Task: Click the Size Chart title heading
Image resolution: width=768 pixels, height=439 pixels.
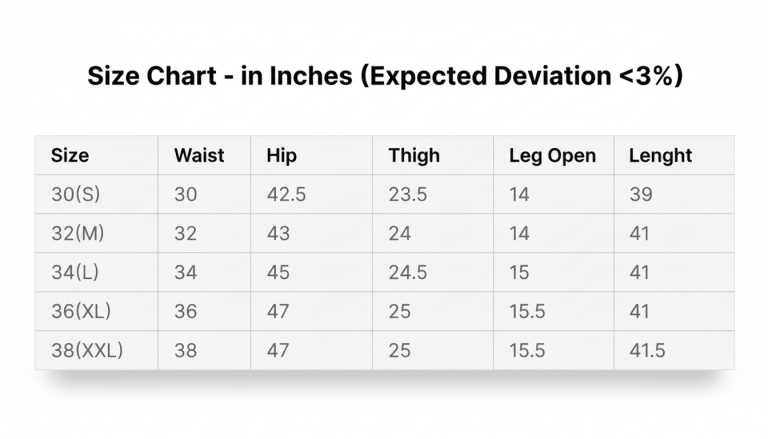Action: coord(385,76)
